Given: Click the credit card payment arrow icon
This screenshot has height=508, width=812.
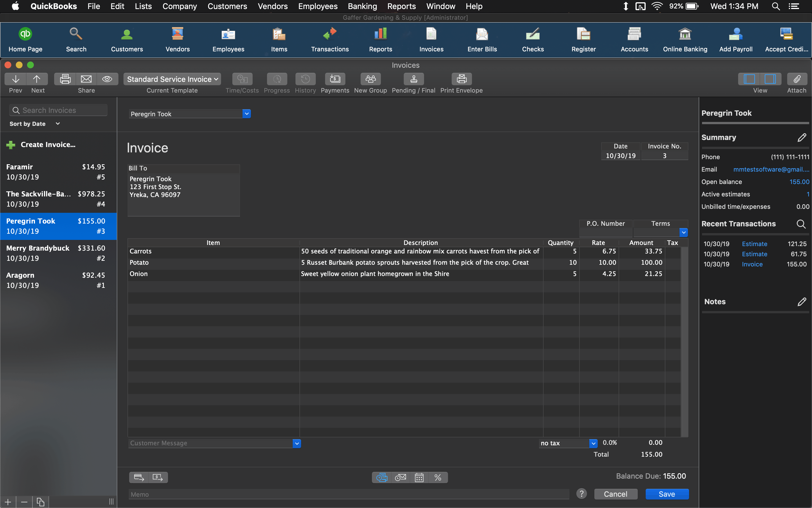Looking at the screenshot, I should (x=139, y=478).
